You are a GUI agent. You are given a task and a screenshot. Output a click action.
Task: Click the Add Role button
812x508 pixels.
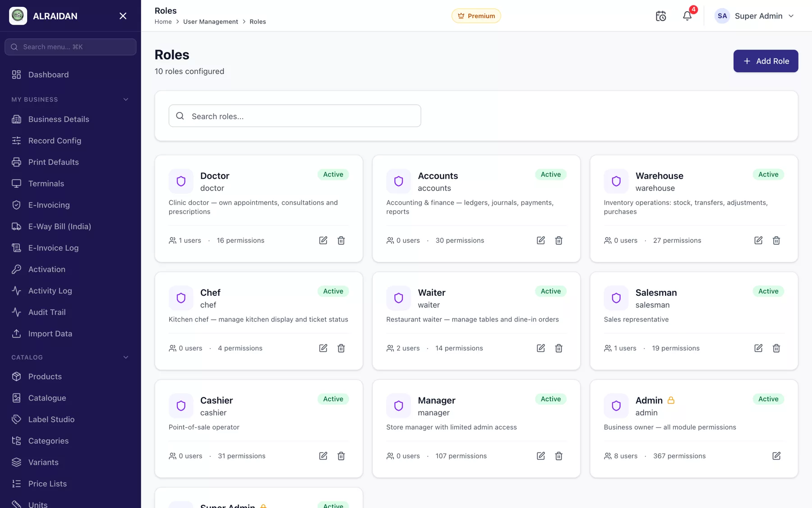coord(766,61)
